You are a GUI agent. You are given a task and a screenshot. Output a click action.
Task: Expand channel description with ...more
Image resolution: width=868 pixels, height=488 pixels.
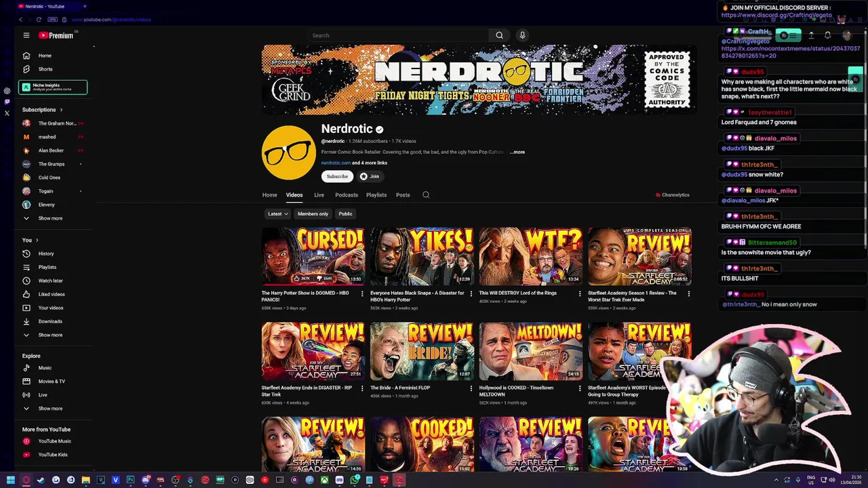(517, 152)
